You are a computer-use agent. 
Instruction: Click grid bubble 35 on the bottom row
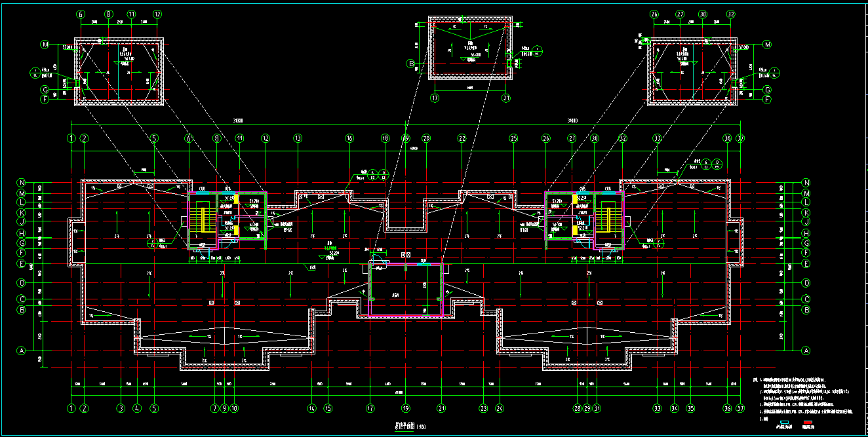click(690, 408)
